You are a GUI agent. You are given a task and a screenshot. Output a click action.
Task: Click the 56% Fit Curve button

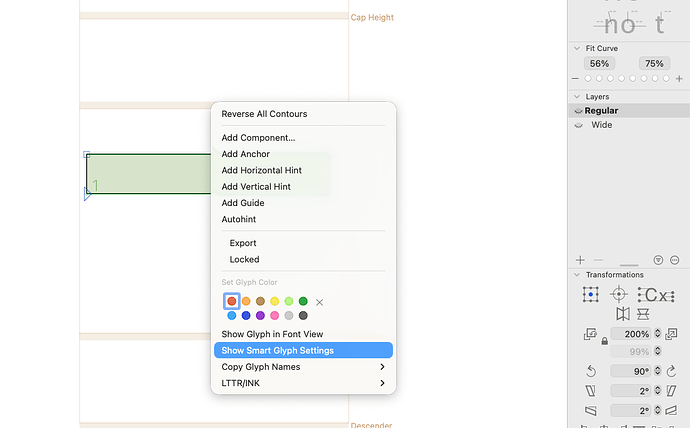click(599, 63)
